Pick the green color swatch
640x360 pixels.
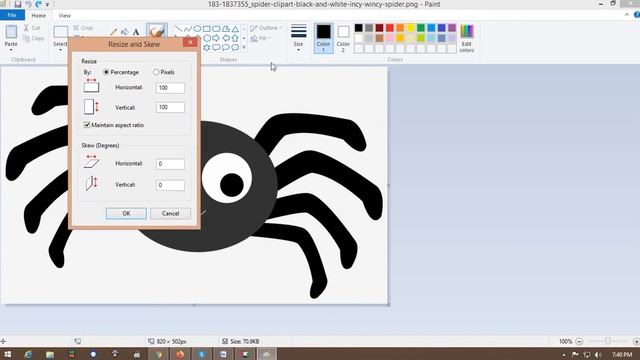click(x=421, y=28)
